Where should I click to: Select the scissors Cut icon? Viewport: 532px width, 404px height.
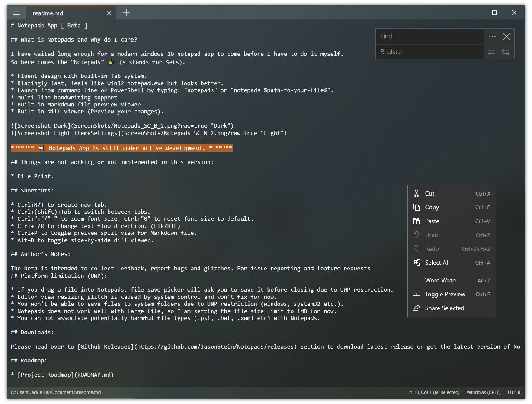click(x=417, y=193)
